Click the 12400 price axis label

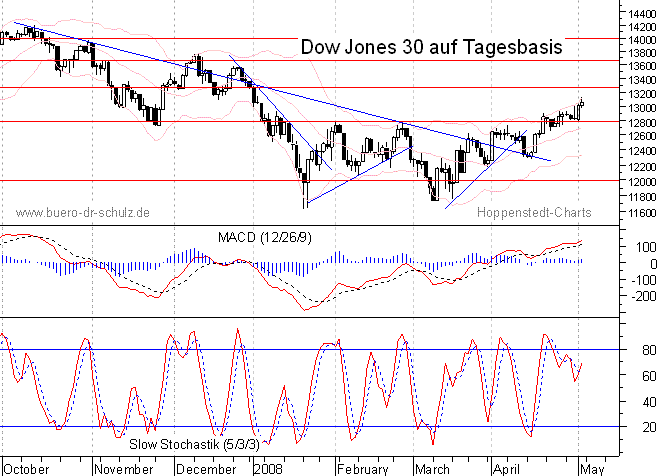point(642,151)
